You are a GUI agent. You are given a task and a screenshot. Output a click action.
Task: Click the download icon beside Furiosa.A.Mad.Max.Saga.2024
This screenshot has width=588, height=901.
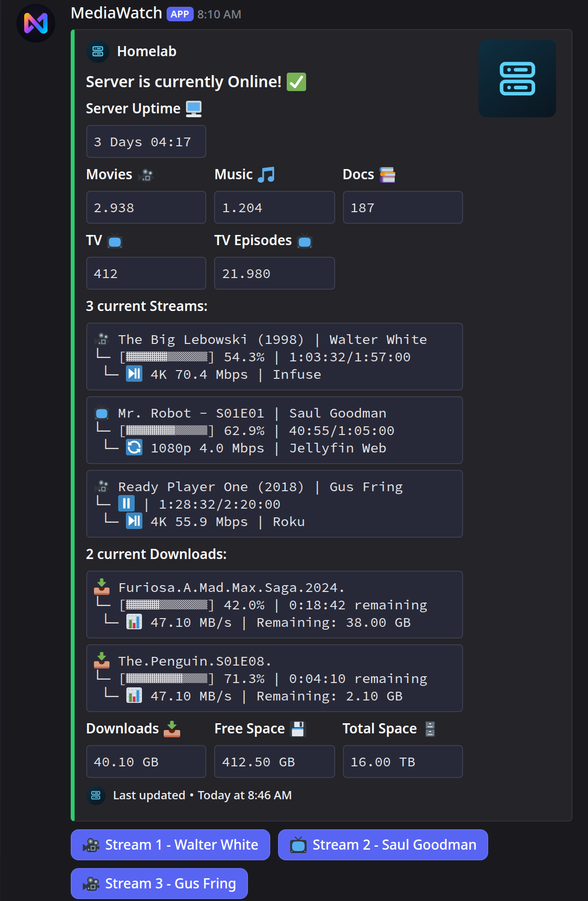click(102, 587)
